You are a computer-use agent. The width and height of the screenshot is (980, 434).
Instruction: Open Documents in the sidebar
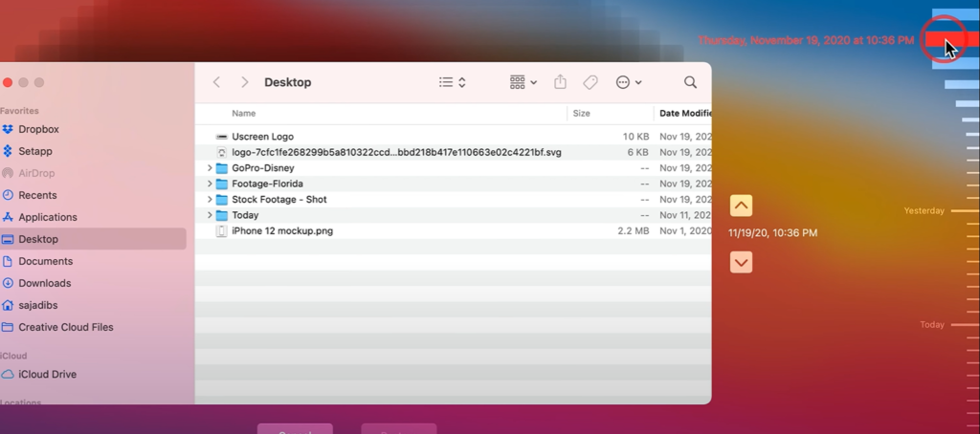point(45,261)
